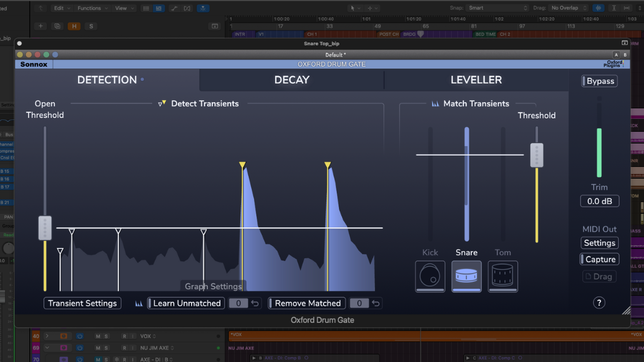Screen dimensions: 644x362
Task: Click the grid view icon in Logic toolbar
Action: pyautogui.click(x=146, y=8)
